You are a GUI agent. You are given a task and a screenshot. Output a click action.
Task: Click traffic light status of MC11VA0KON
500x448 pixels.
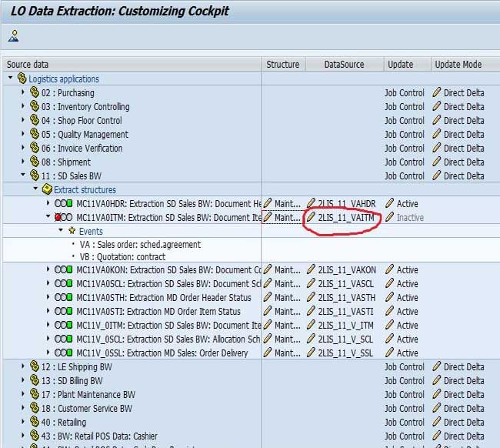pos(63,269)
